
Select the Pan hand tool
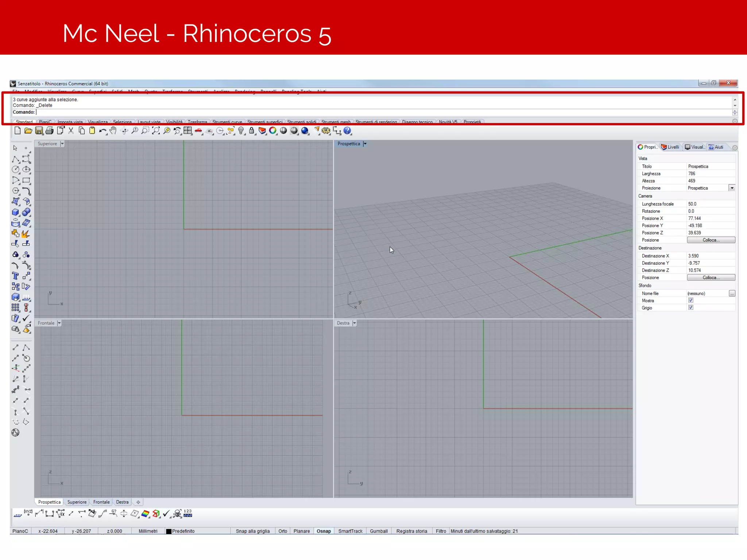tap(113, 131)
